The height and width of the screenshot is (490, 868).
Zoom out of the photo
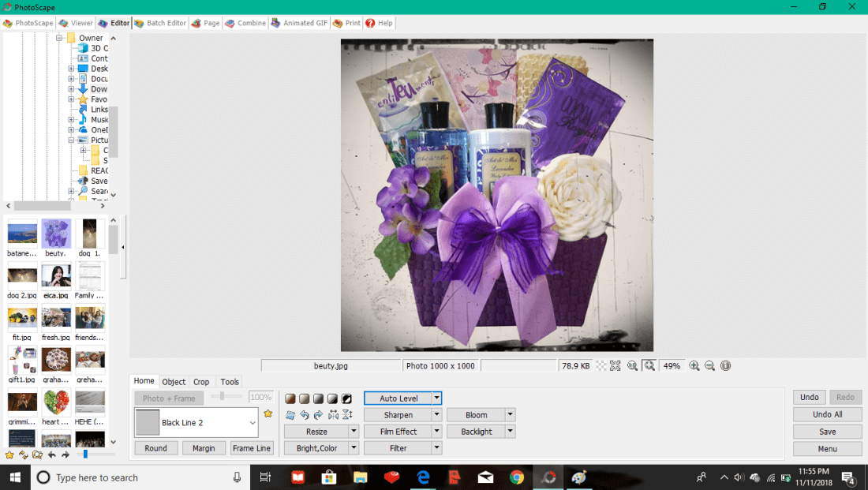(x=709, y=366)
